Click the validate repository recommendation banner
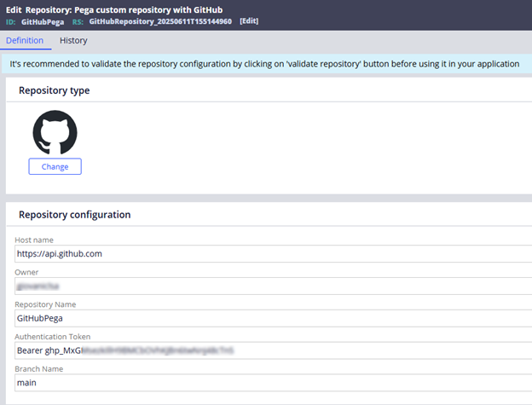This screenshot has width=532, height=405. pos(267,64)
